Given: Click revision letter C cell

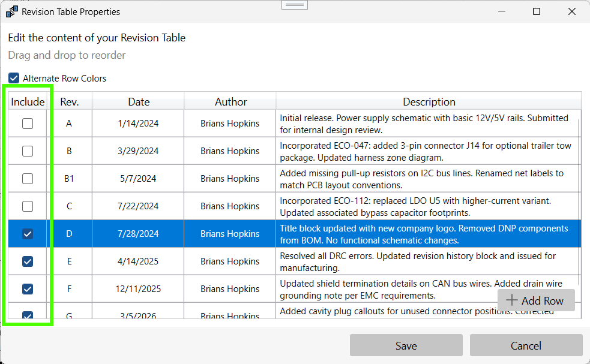Looking at the screenshot, I should (x=69, y=206).
